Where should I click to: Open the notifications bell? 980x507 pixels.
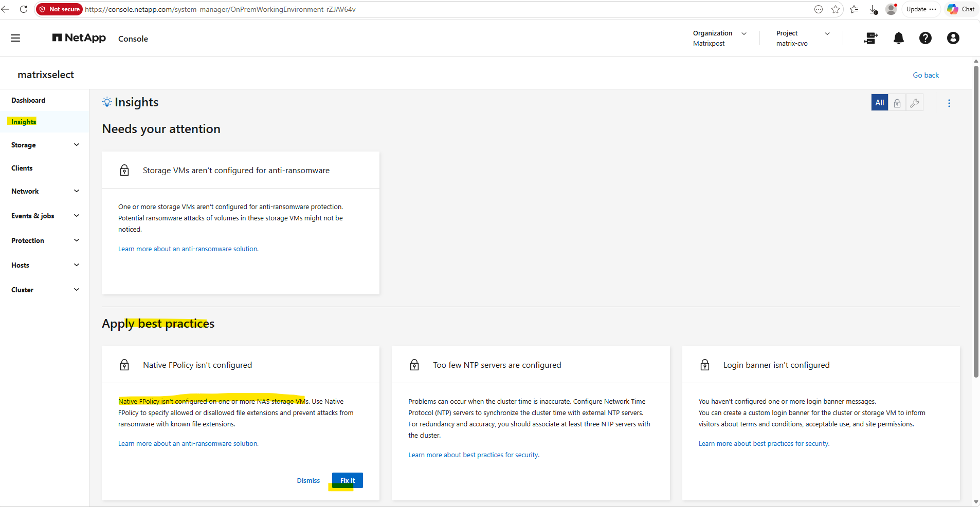(898, 38)
